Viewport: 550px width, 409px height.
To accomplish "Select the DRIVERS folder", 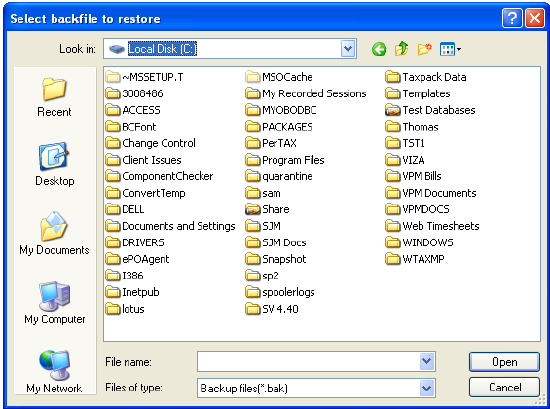I will click(x=135, y=242).
